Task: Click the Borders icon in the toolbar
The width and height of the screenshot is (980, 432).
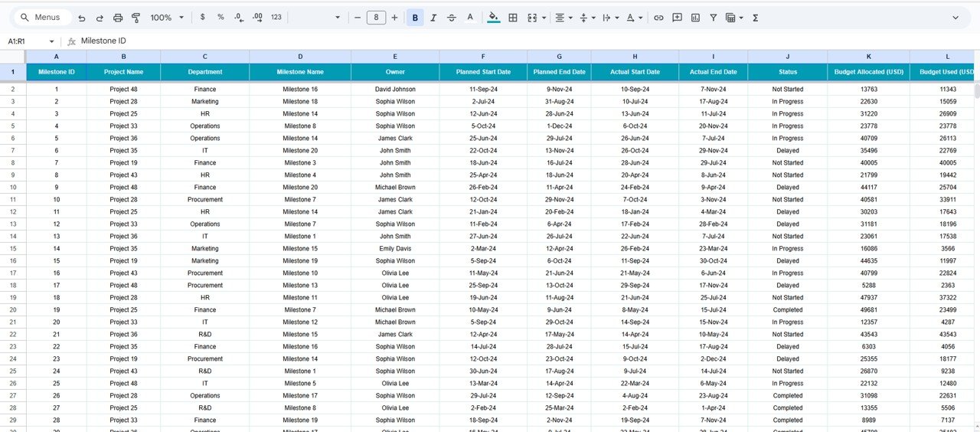Action: coord(513,18)
